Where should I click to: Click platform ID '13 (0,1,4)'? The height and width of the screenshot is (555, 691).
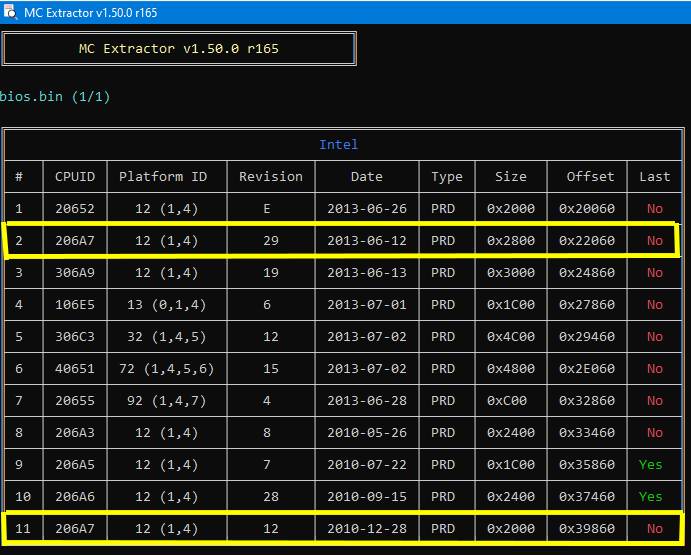[167, 305]
